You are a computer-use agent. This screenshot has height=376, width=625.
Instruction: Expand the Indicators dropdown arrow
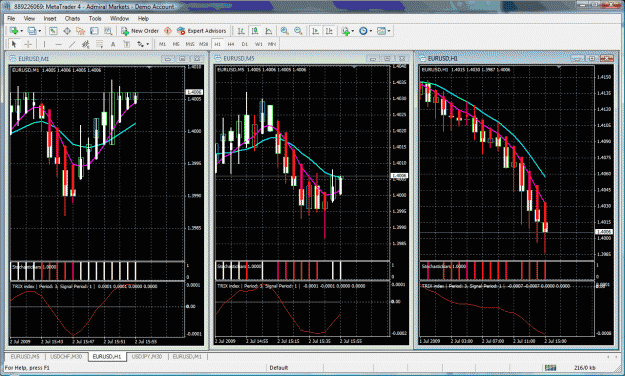tap(353, 31)
